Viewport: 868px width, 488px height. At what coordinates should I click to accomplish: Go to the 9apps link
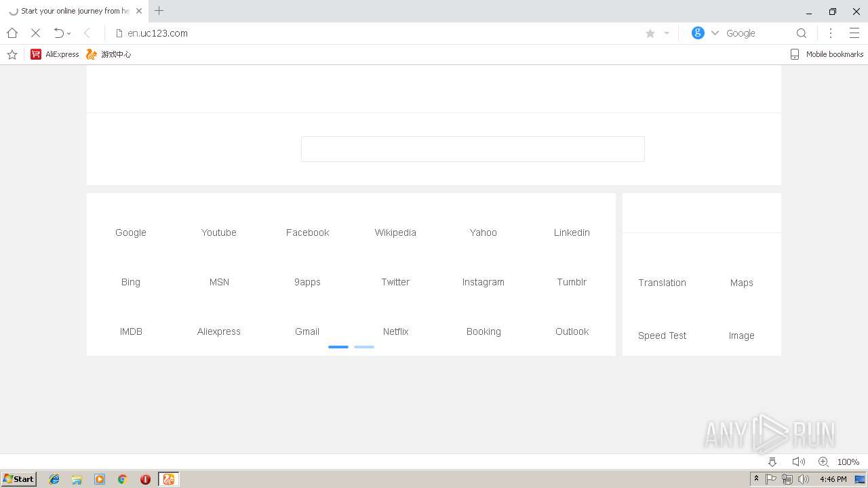[x=307, y=282]
